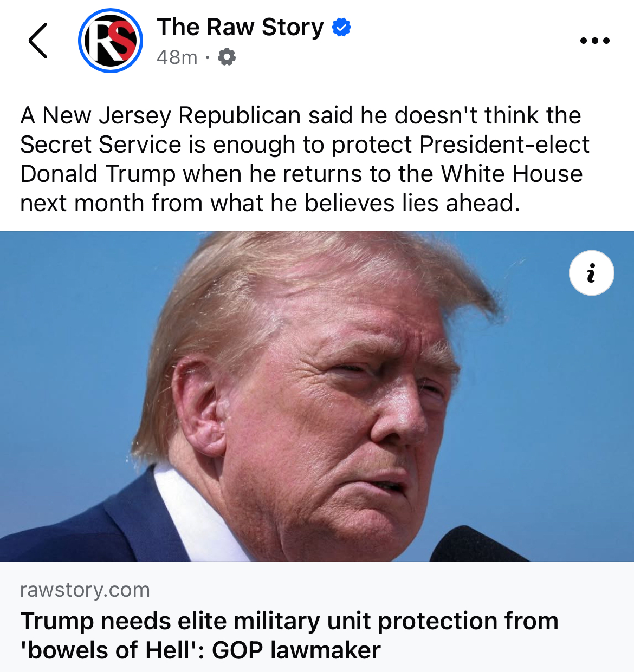Tap the microphone in the article photo

pos(477,544)
